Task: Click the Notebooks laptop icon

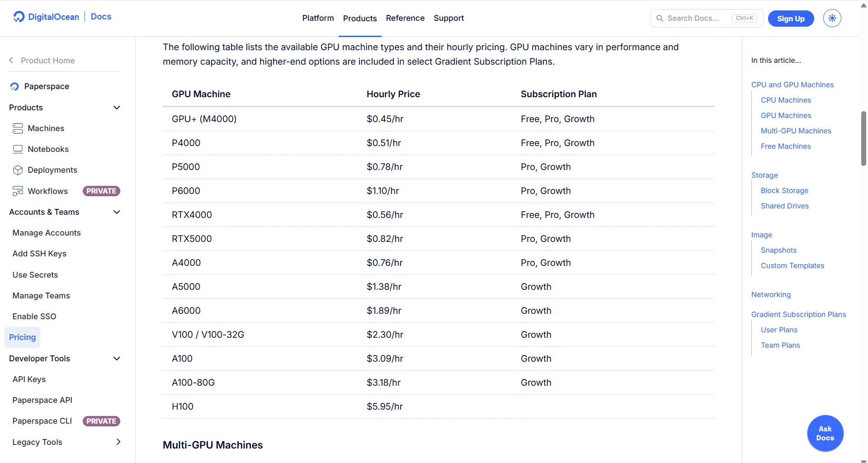Action: pyautogui.click(x=18, y=149)
